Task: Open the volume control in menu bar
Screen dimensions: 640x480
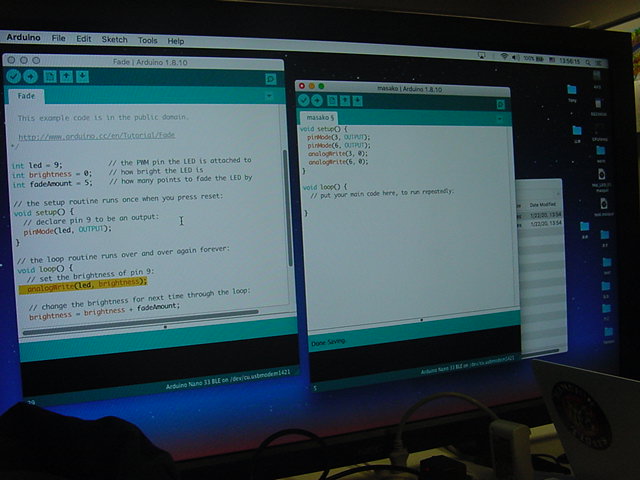Action: point(516,58)
